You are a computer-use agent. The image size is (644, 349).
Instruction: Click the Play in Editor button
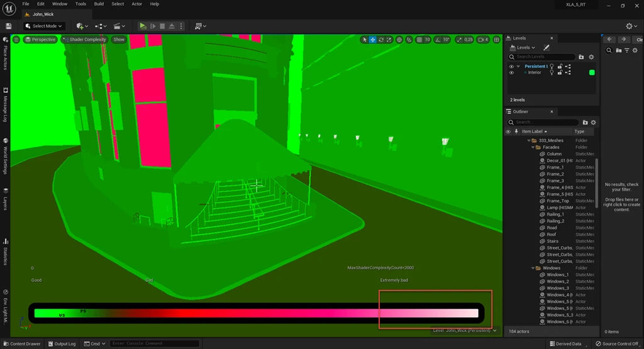(x=143, y=26)
